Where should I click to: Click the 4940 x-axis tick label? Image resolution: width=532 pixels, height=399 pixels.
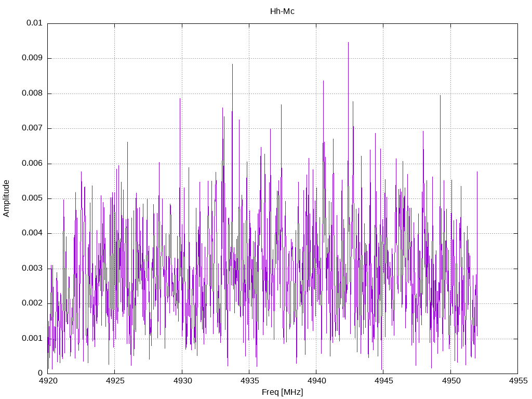tap(316, 381)
